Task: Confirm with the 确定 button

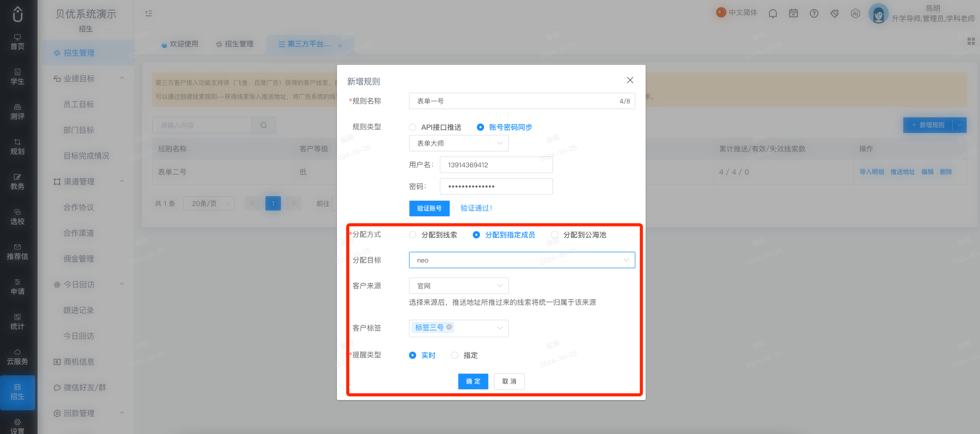Action: [x=473, y=381]
